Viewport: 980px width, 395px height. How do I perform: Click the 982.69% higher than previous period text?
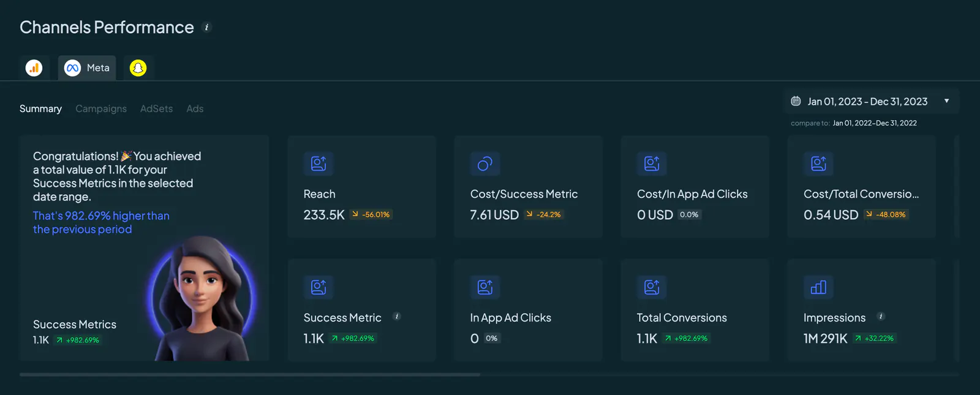(101, 222)
